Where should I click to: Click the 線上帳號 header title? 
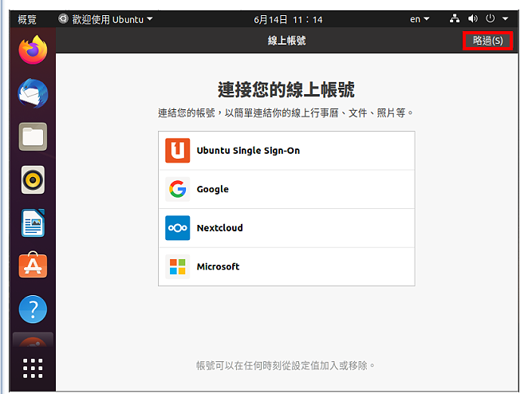point(286,41)
